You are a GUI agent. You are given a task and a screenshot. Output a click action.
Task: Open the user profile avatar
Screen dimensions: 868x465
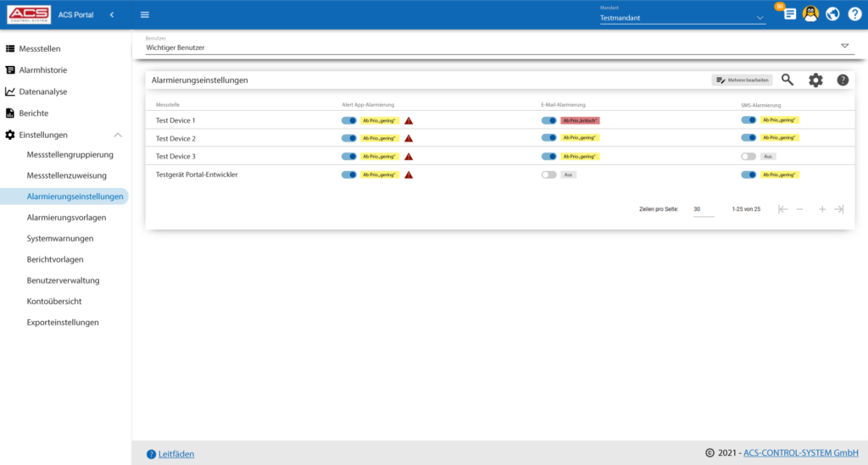(810, 14)
